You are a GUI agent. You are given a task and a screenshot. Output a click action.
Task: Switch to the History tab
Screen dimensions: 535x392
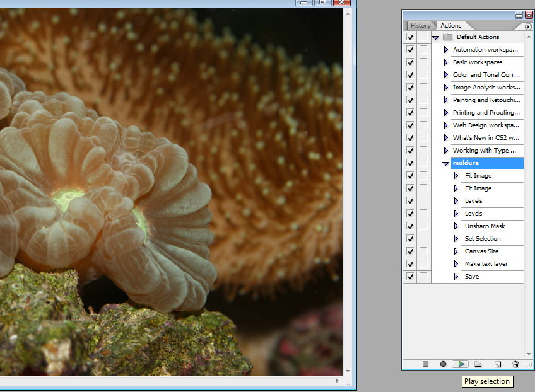pyautogui.click(x=420, y=26)
